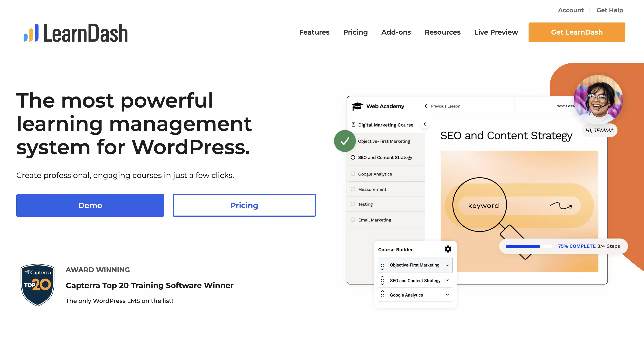The image size is (644, 356).
Task: Expand the Google Analytics builder dropdown
Action: (448, 295)
